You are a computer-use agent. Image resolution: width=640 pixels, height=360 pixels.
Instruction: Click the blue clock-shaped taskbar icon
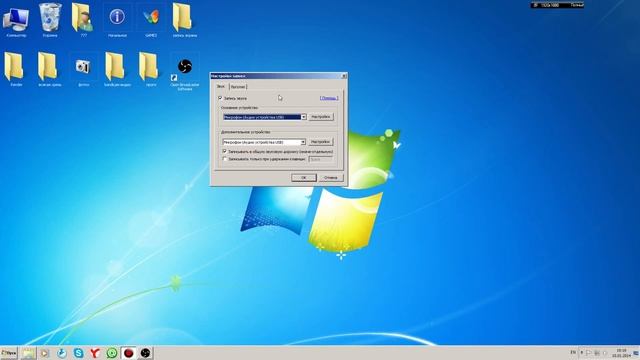[x=62, y=353]
